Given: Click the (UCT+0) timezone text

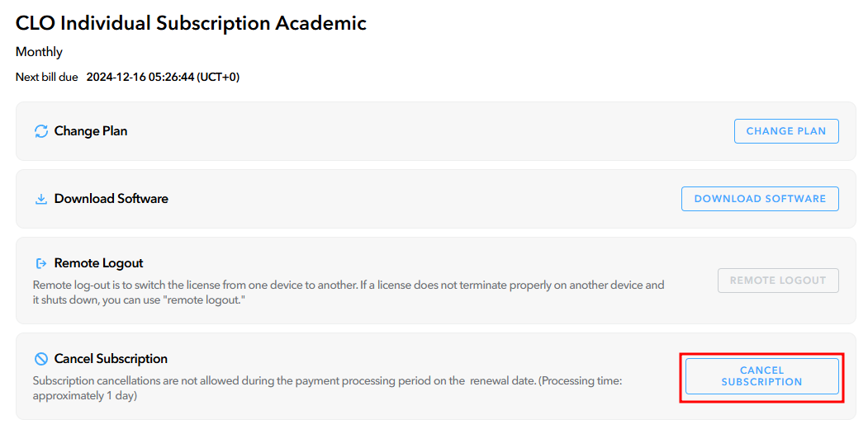Looking at the screenshot, I should coord(218,77).
